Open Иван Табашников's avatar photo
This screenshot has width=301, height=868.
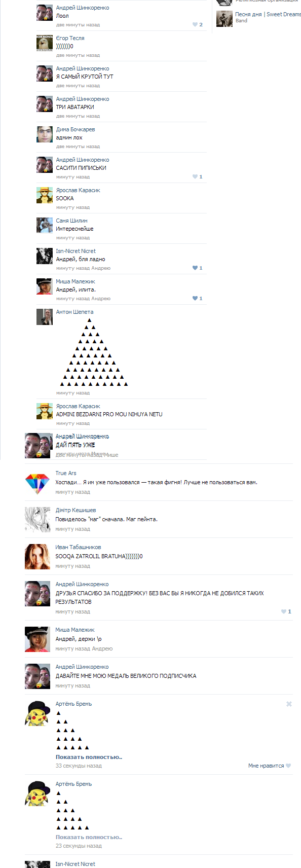[x=37, y=557]
